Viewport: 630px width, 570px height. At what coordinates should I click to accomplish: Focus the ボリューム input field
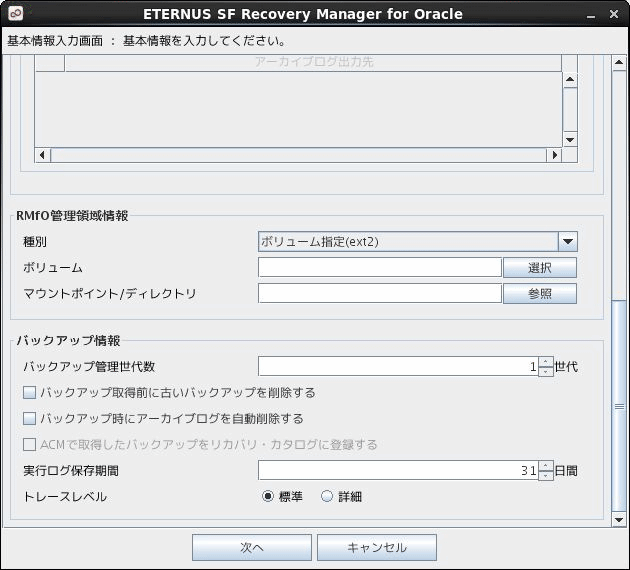[x=380, y=268]
